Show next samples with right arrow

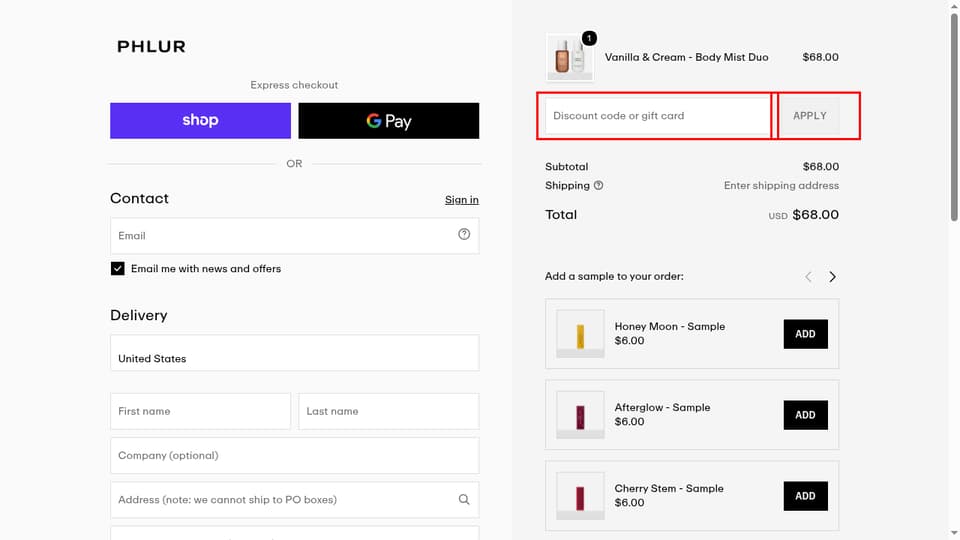point(832,277)
